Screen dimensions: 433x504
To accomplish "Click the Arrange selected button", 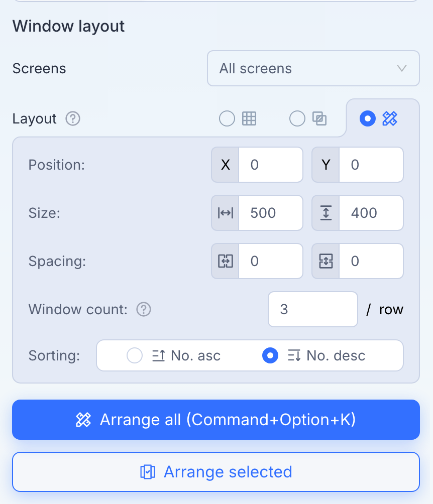I will click(x=216, y=472).
